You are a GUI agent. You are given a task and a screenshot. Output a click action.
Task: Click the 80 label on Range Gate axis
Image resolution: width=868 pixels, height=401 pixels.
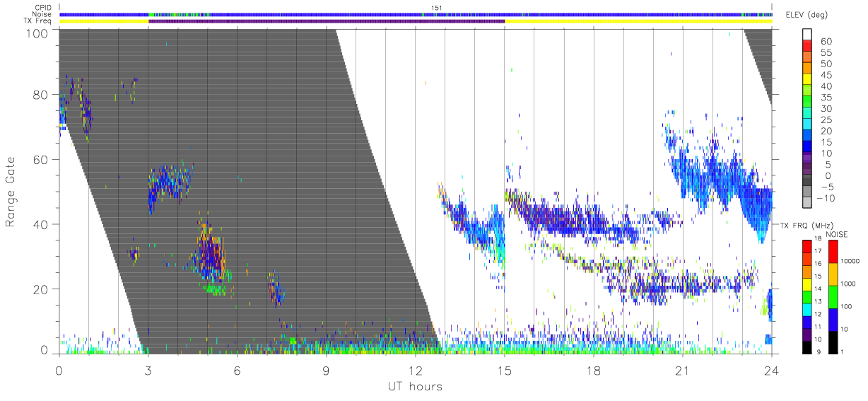[41, 95]
